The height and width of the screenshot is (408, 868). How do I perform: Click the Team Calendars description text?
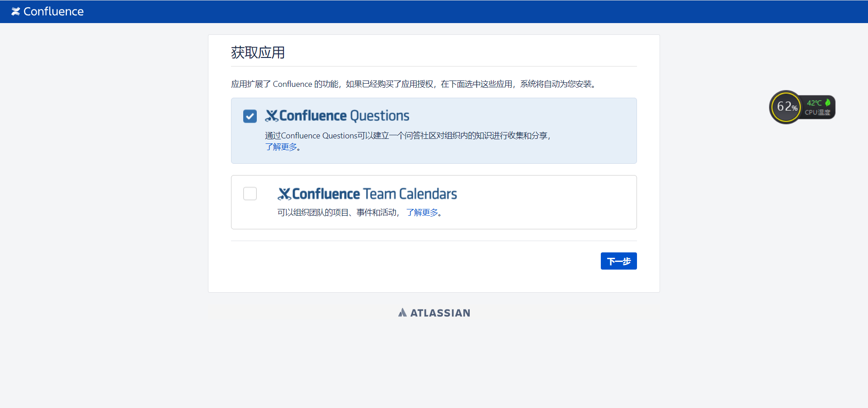click(338, 213)
